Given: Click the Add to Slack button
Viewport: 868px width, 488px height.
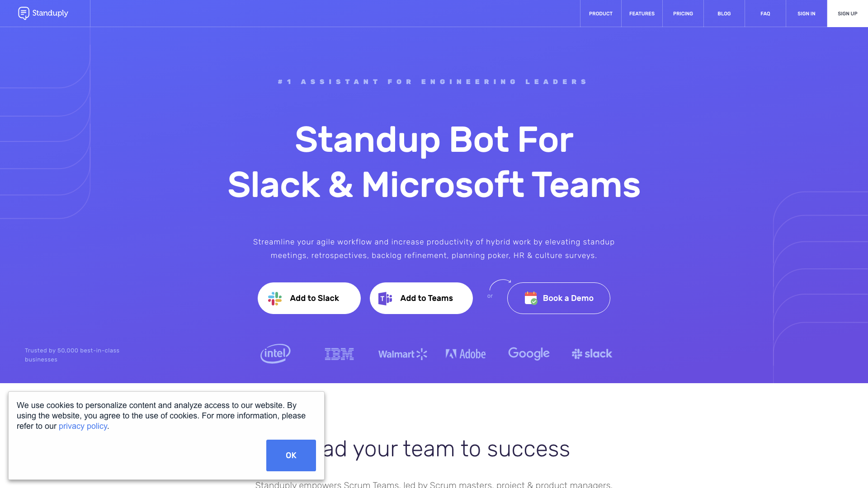Looking at the screenshot, I should pos(309,298).
